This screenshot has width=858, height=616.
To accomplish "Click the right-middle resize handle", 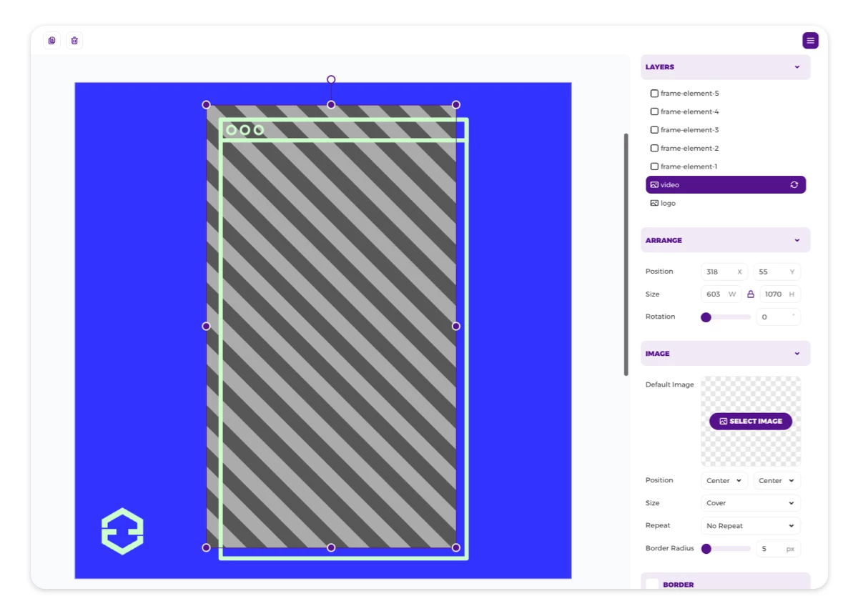I will click(456, 326).
